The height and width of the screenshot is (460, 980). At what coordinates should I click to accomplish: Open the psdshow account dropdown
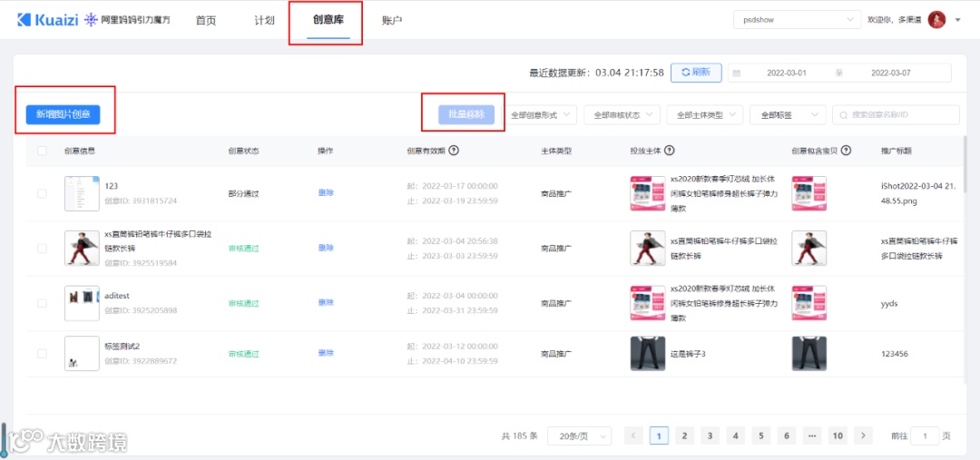pos(797,20)
